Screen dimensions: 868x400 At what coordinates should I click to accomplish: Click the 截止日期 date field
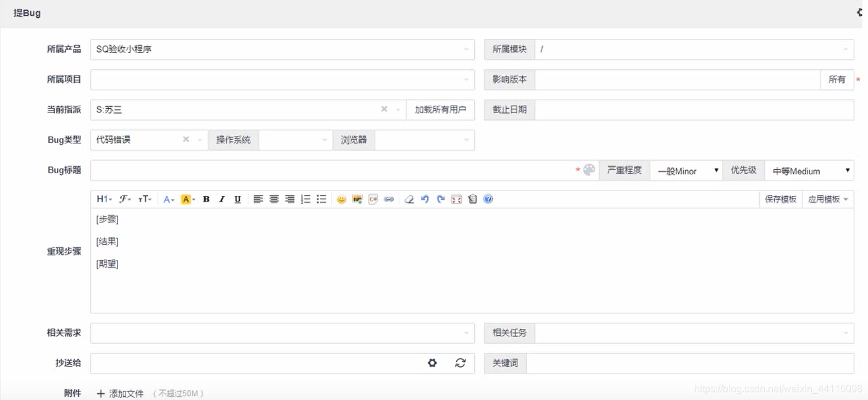tap(694, 110)
